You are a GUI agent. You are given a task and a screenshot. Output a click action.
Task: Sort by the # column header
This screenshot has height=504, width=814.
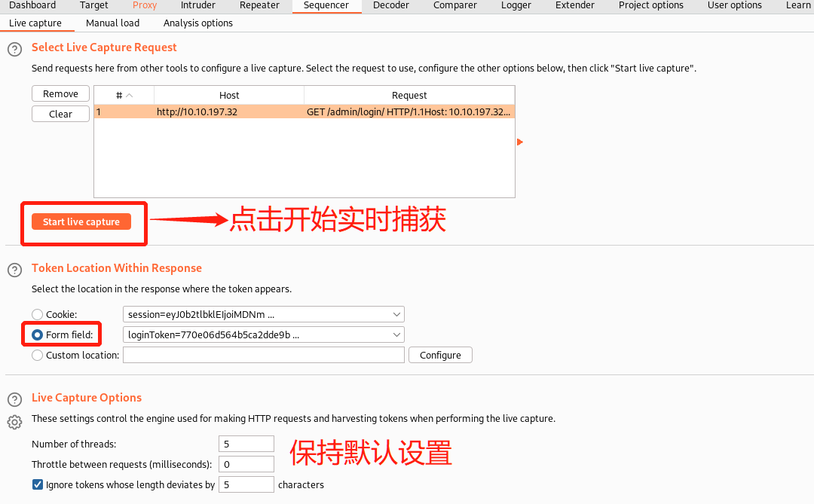click(x=124, y=95)
